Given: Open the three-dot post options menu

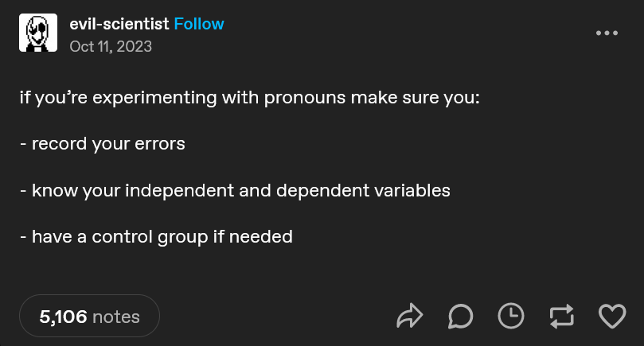Looking at the screenshot, I should (x=607, y=33).
